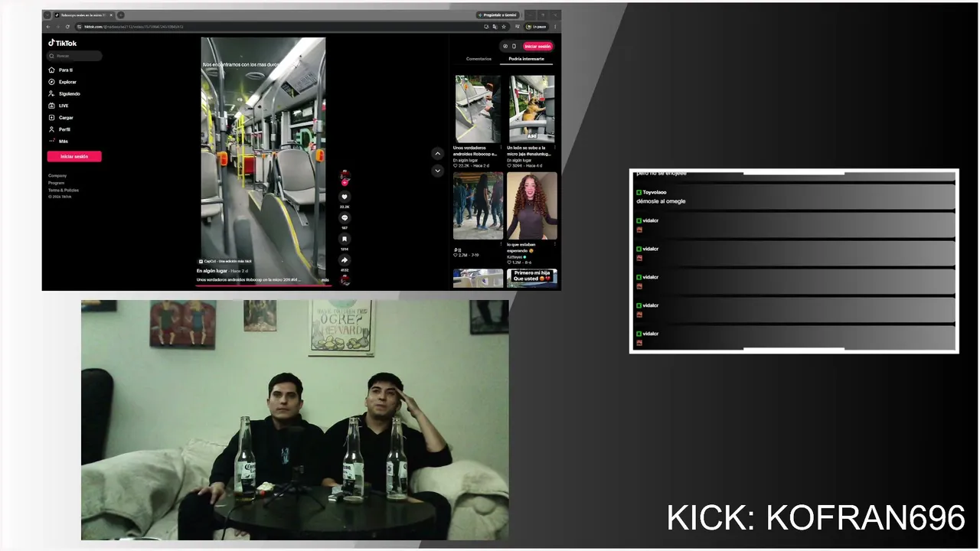Screen dimensions: 980x551
Task: Open the Cargar upload icon
Action: (x=51, y=117)
